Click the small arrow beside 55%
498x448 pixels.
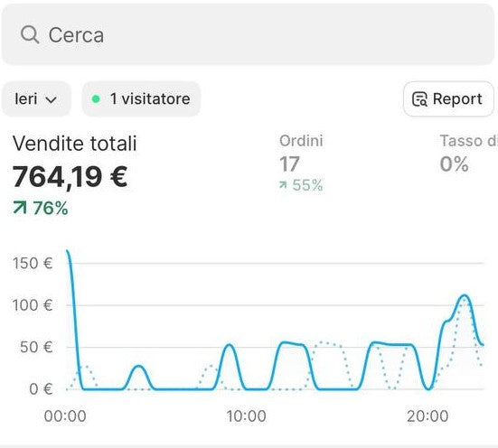283,185
